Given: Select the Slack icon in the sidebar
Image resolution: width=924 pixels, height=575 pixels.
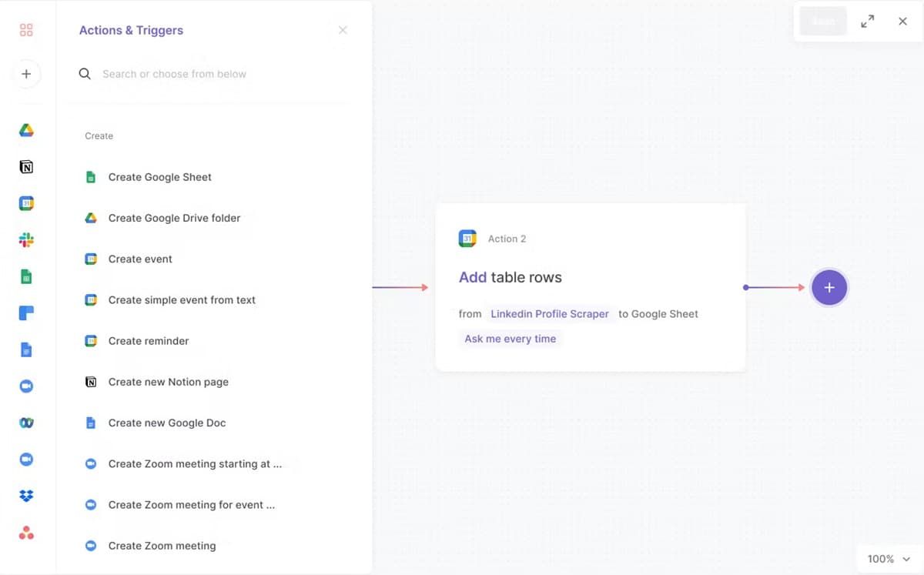Looking at the screenshot, I should point(26,240).
